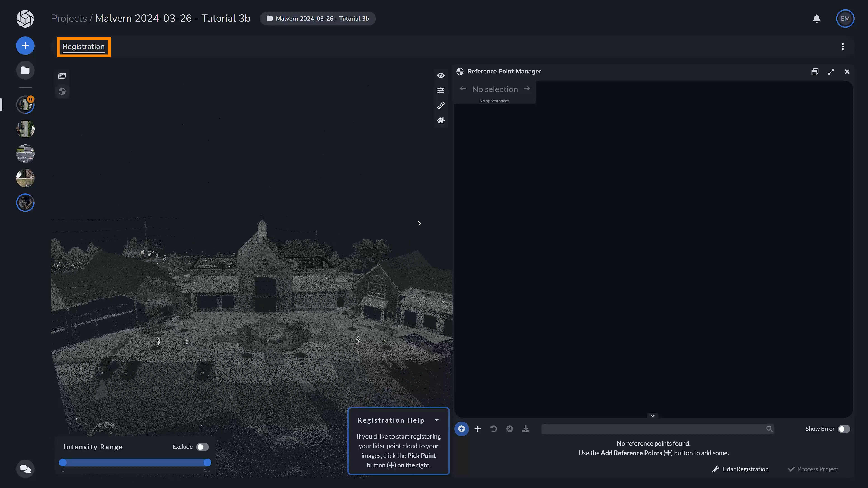The height and width of the screenshot is (488, 868).
Task: Toggle the Exclude switch for Intensity Range
Action: pos(202,447)
